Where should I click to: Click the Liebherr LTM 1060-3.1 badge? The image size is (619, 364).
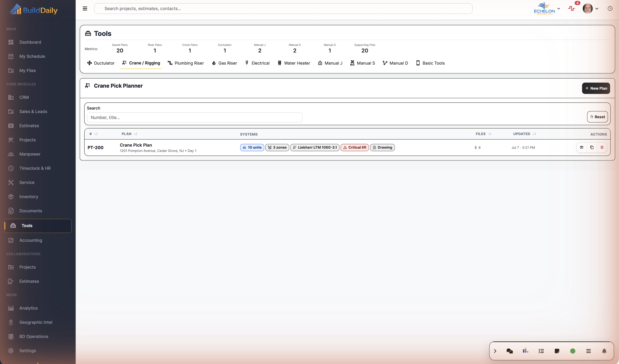click(x=315, y=147)
